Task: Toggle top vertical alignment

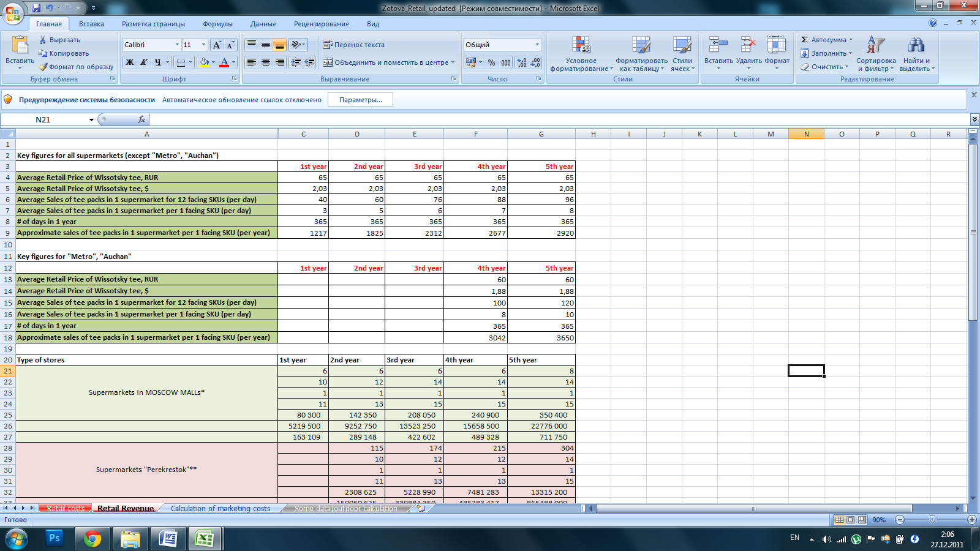Action: [251, 45]
